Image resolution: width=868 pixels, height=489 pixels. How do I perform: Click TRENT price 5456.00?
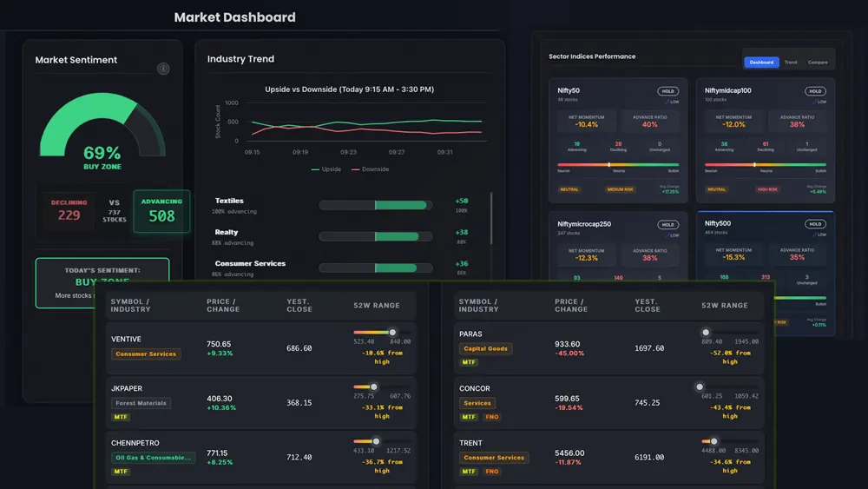point(569,453)
